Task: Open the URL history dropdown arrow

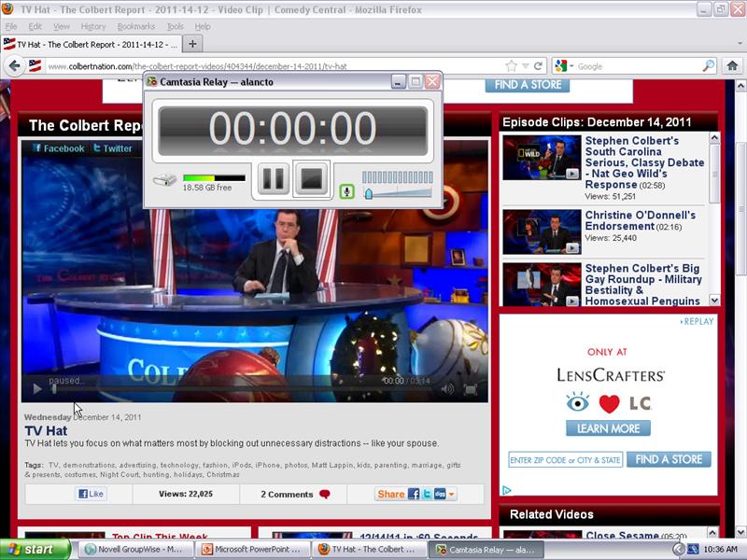Action: [x=525, y=65]
